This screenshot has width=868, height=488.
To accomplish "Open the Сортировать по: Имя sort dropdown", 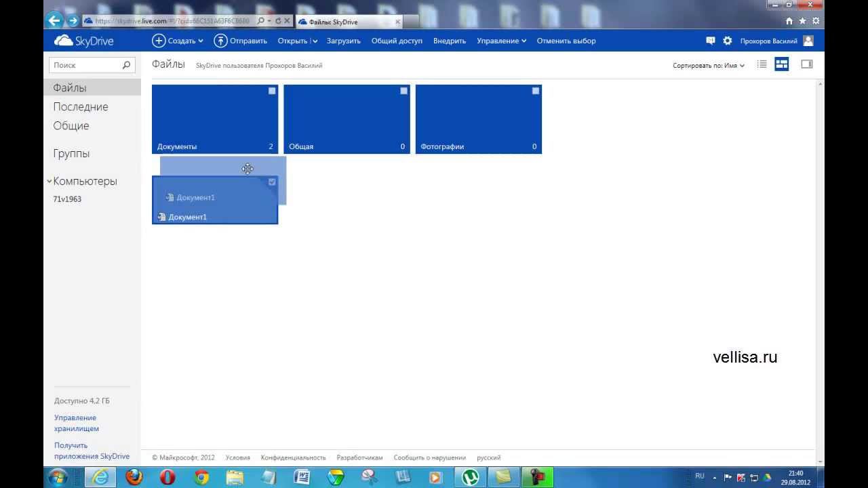I will coord(709,66).
